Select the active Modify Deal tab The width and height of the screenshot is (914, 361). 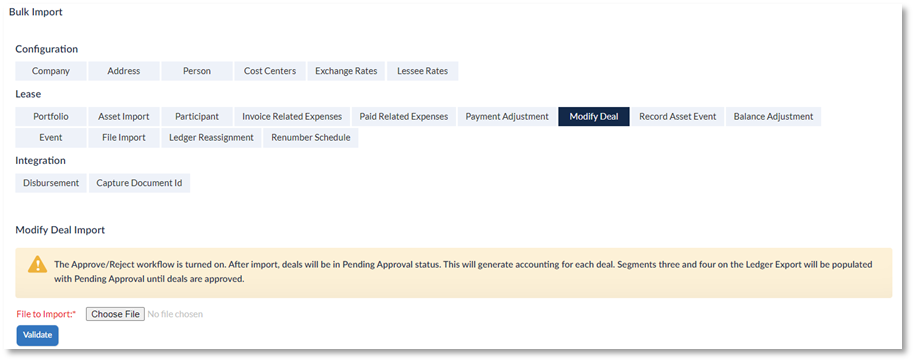pyautogui.click(x=594, y=117)
